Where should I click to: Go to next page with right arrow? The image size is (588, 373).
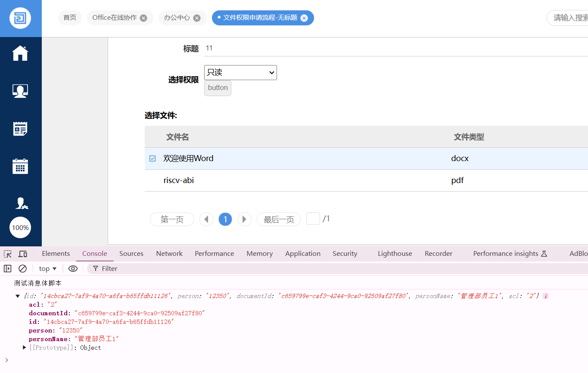244,219
